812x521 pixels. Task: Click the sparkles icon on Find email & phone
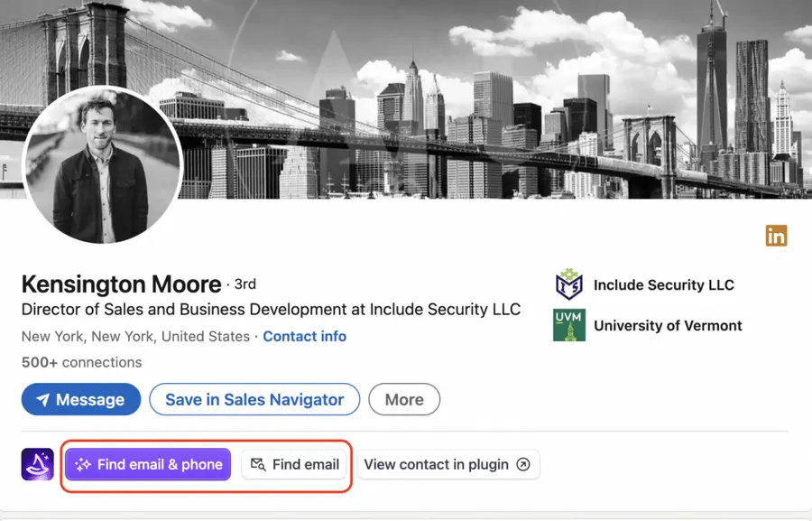(83, 464)
